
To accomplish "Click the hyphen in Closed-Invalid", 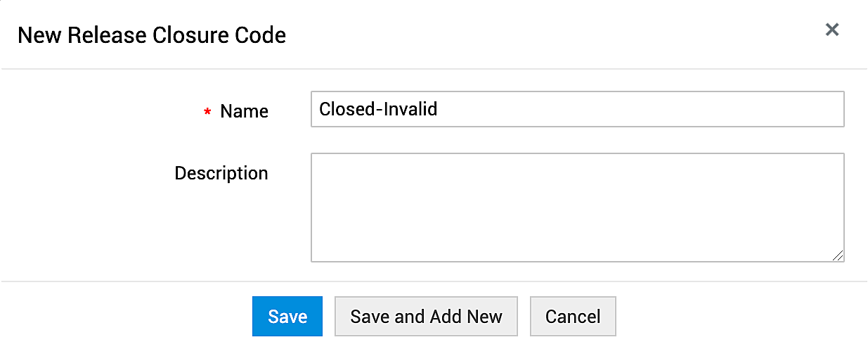I will coord(378,110).
